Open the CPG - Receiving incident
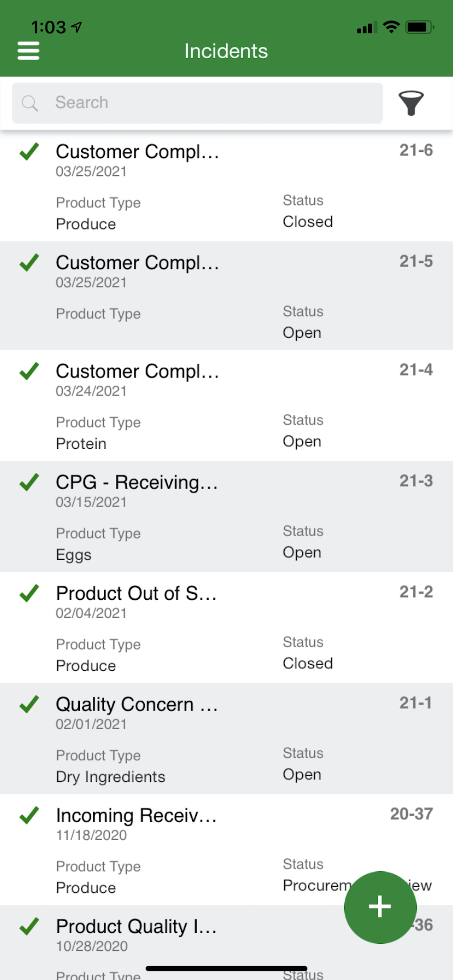453x980 pixels. [x=226, y=516]
